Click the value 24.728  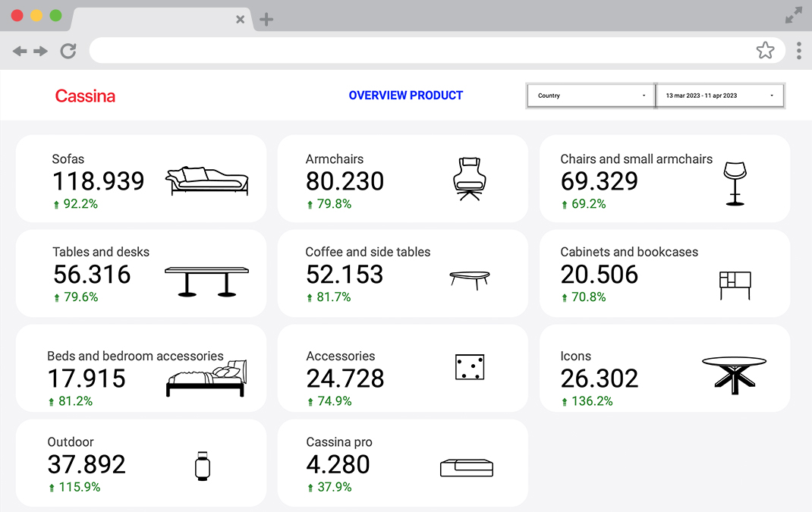point(345,379)
